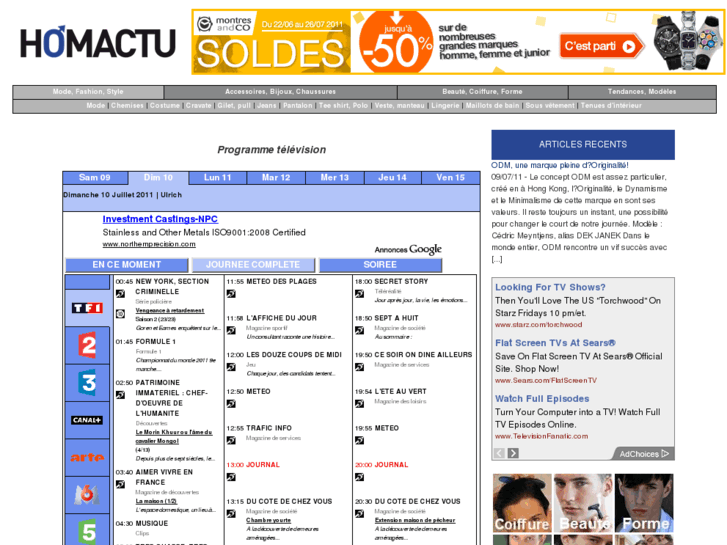
Task: Select the M6 channel logo
Action: pyautogui.click(x=87, y=495)
